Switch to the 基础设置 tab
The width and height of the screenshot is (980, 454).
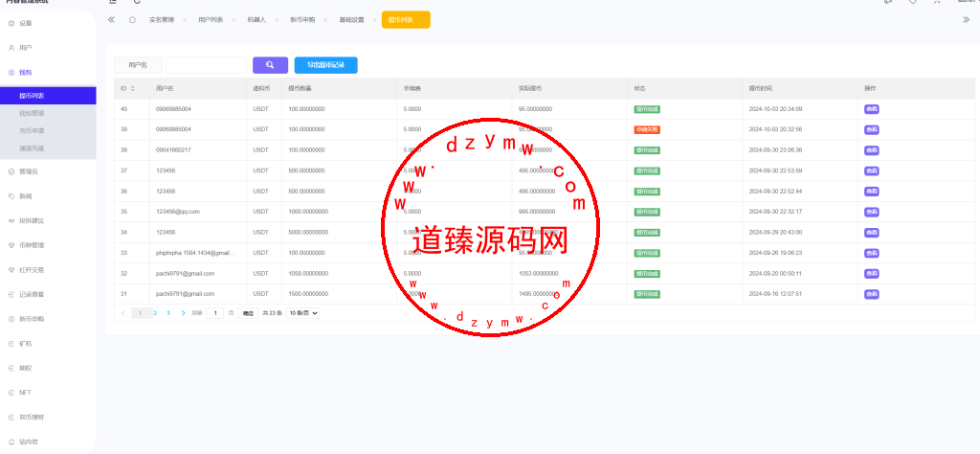[x=352, y=20]
